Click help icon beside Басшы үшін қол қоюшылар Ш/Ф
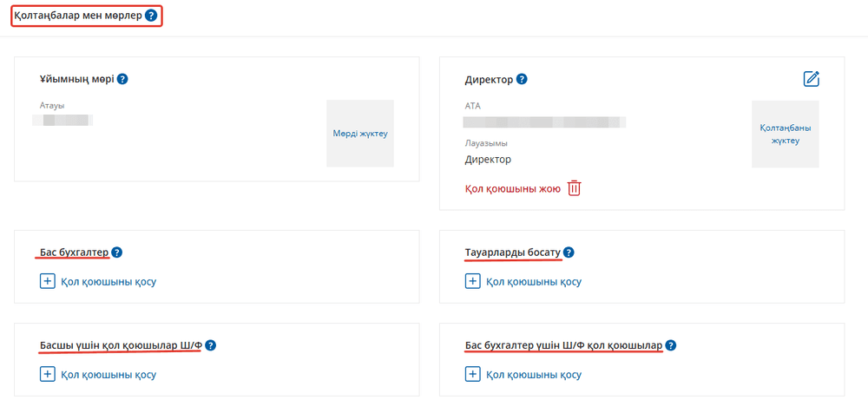This screenshot has height=413, width=868. pos(210,345)
